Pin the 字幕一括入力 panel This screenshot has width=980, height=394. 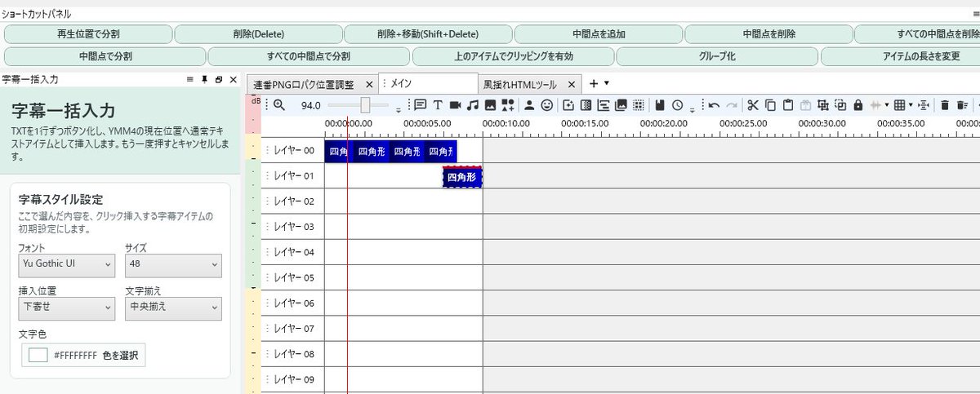click(x=204, y=80)
